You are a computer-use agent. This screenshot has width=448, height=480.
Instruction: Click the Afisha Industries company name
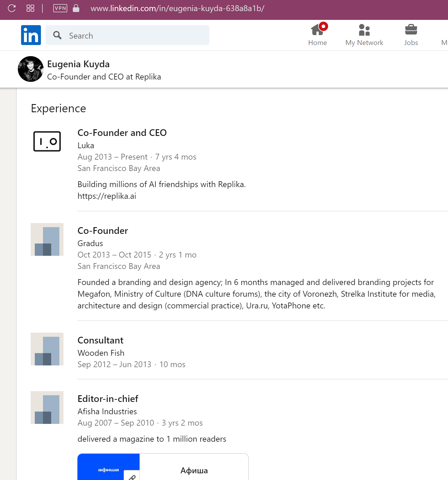[x=107, y=411]
